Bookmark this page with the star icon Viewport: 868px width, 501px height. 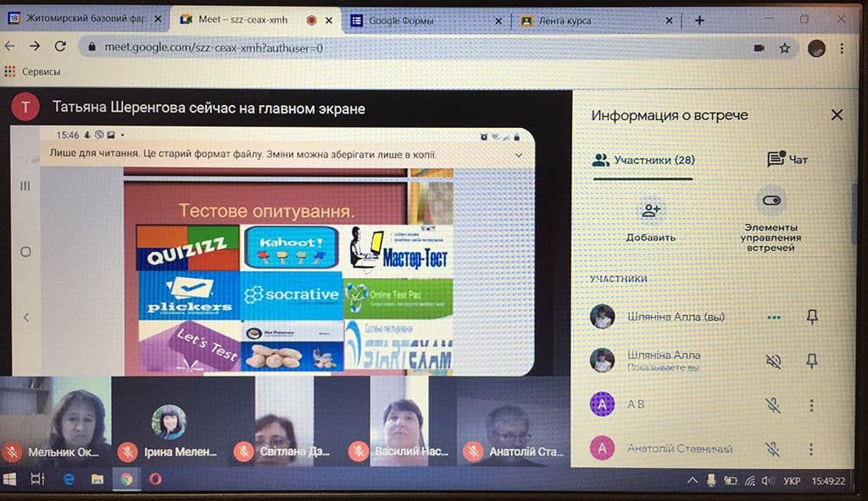(x=784, y=48)
